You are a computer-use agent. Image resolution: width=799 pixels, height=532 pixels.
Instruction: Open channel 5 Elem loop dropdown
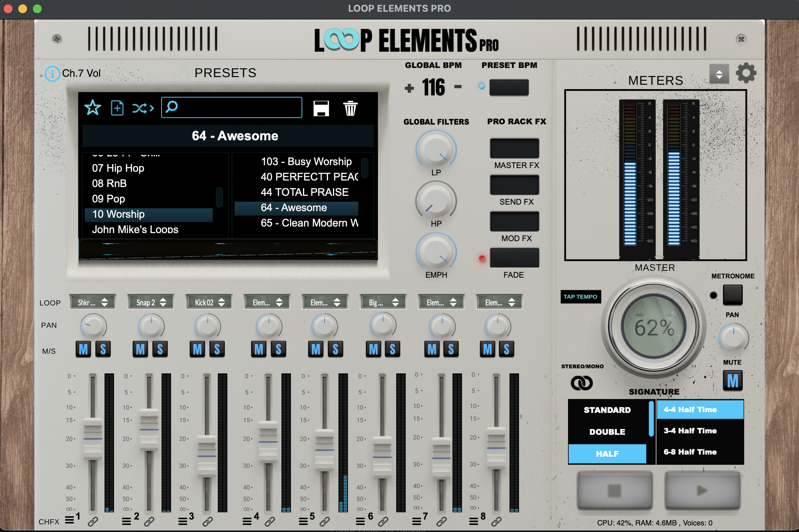pyautogui.click(x=325, y=302)
